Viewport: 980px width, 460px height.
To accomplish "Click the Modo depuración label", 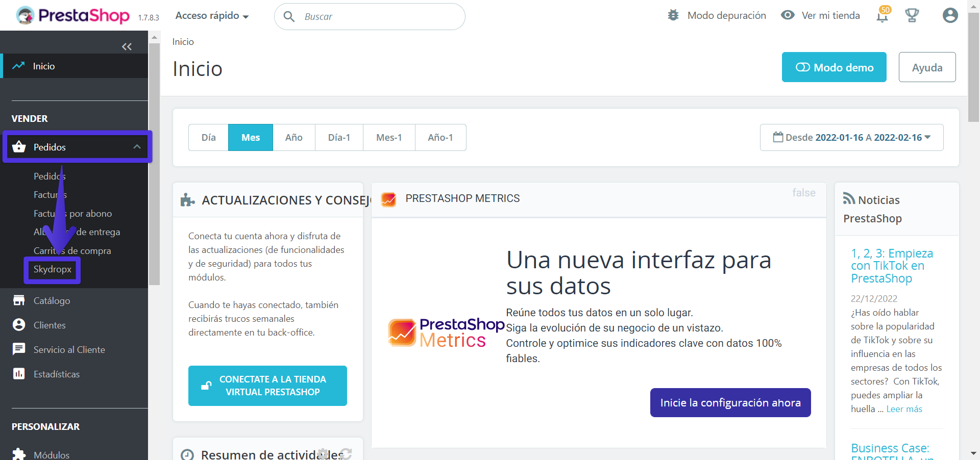I will point(726,15).
